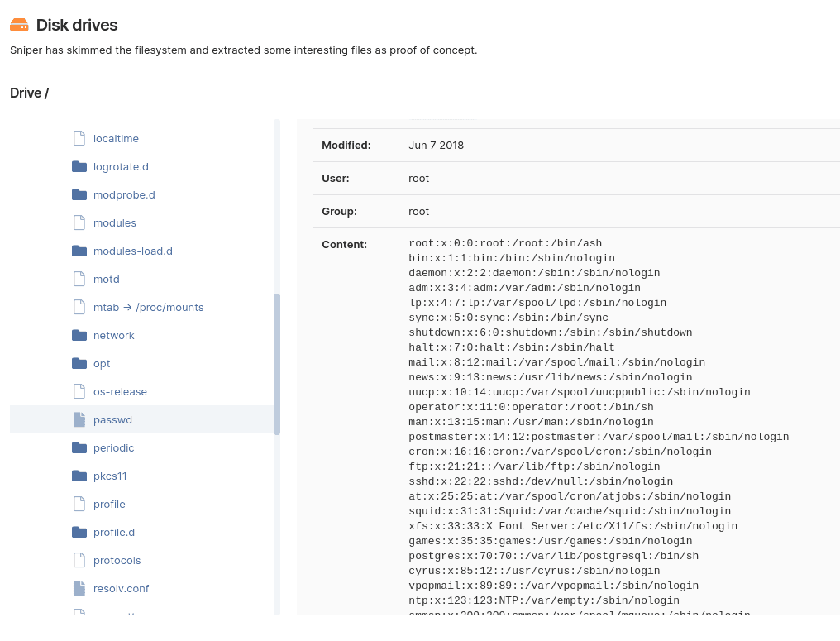Open the mtab symlink entry
Viewport: 840px width, 641px height.
tap(148, 307)
